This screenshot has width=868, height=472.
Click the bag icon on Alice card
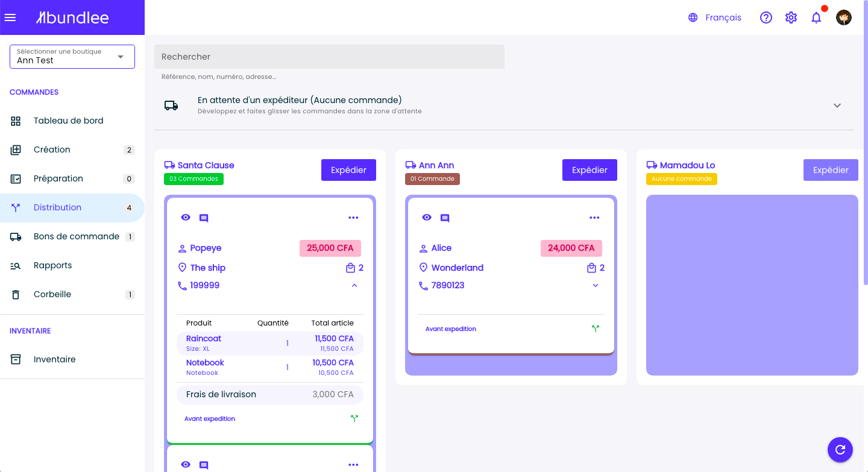[x=592, y=268]
